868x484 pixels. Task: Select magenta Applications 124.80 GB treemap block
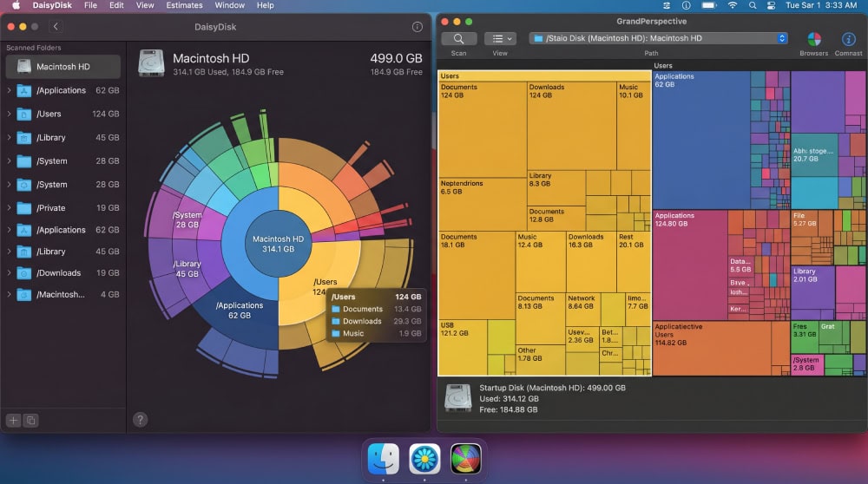[690, 265]
